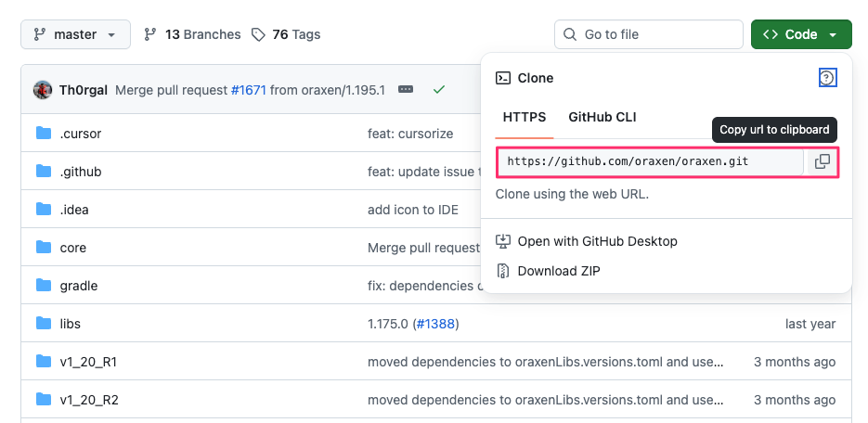Click '3 months ago' in v1_20_R1 row
The height and width of the screenshot is (423, 868).
pos(795,362)
